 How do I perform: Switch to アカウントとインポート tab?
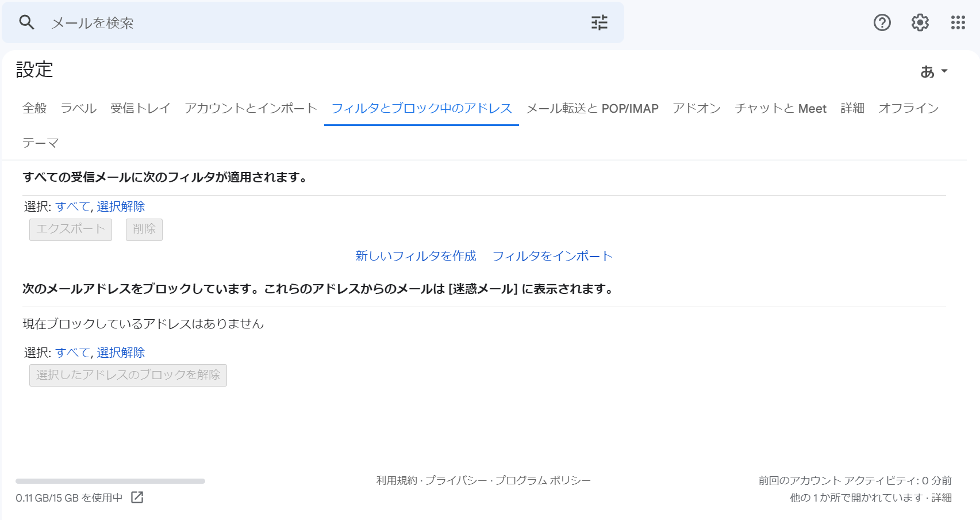251,108
